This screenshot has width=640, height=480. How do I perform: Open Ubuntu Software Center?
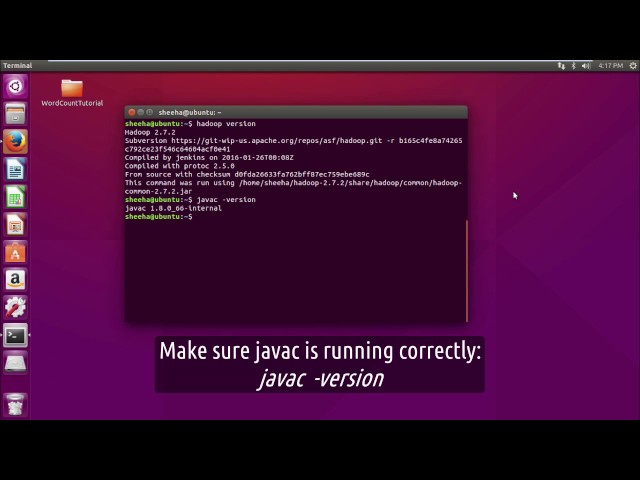pyautogui.click(x=16, y=253)
